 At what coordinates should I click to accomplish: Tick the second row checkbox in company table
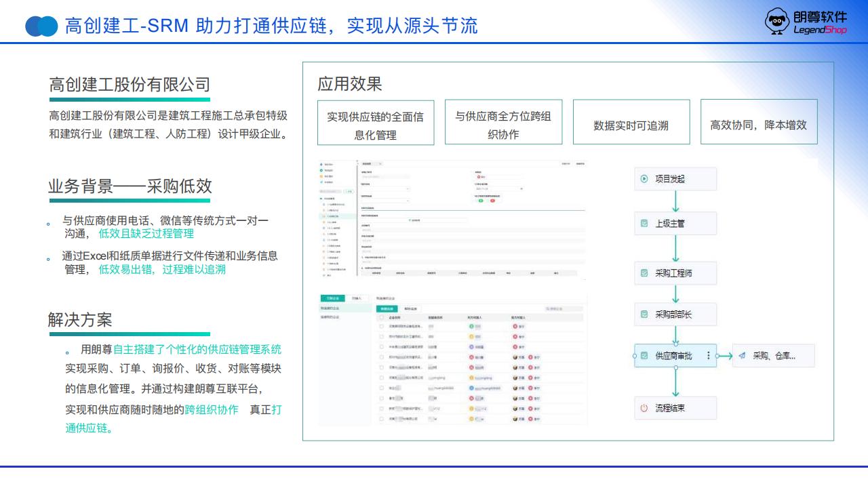(381, 336)
